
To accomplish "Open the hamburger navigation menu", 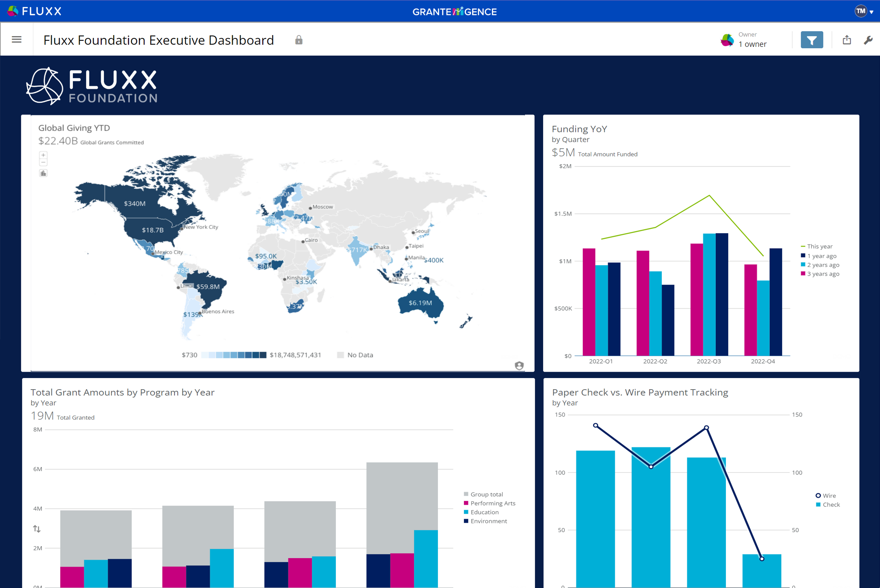I will (17, 39).
